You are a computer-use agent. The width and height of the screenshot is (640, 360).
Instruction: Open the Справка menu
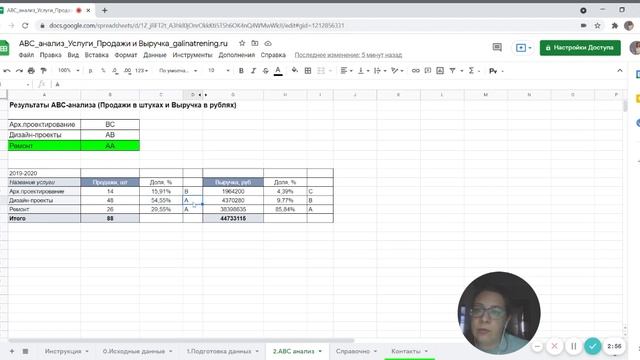(x=273, y=55)
